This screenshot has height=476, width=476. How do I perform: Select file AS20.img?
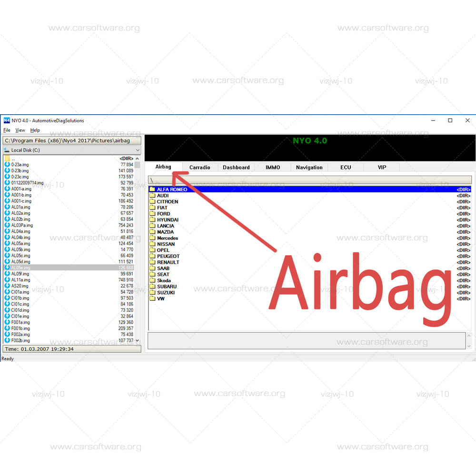point(69,286)
